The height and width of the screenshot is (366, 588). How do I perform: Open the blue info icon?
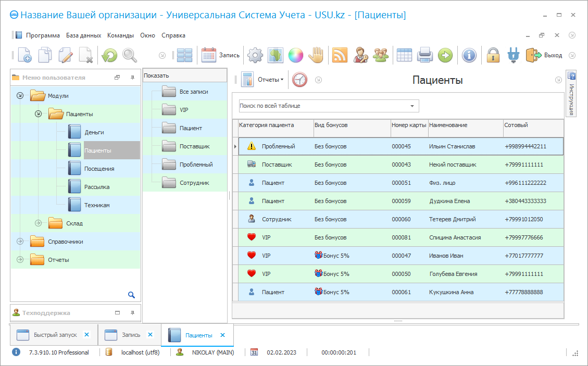pos(469,55)
